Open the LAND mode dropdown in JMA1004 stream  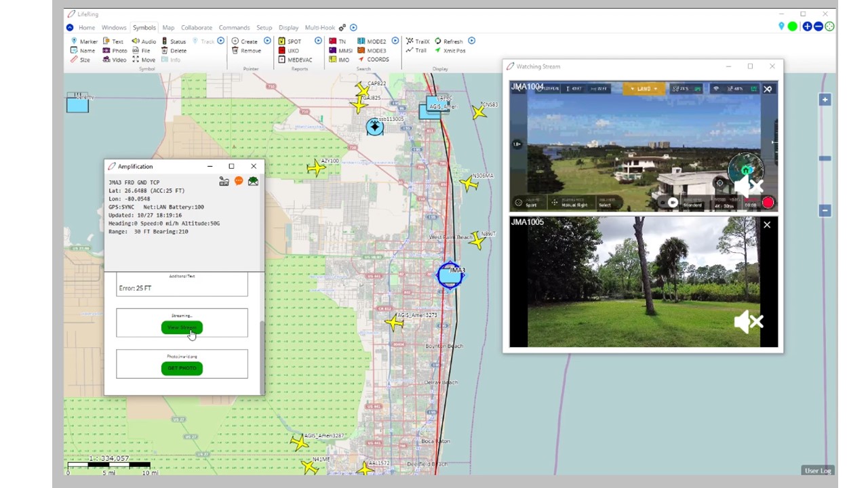pos(643,88)
